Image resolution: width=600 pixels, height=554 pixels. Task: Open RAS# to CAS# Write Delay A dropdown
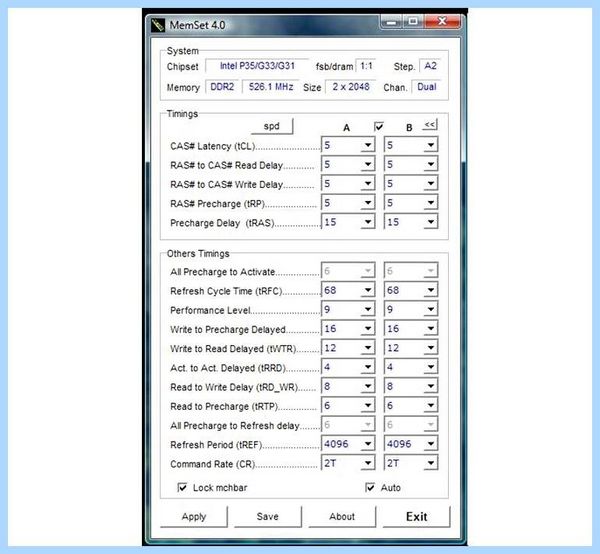[x=348, y=183]
